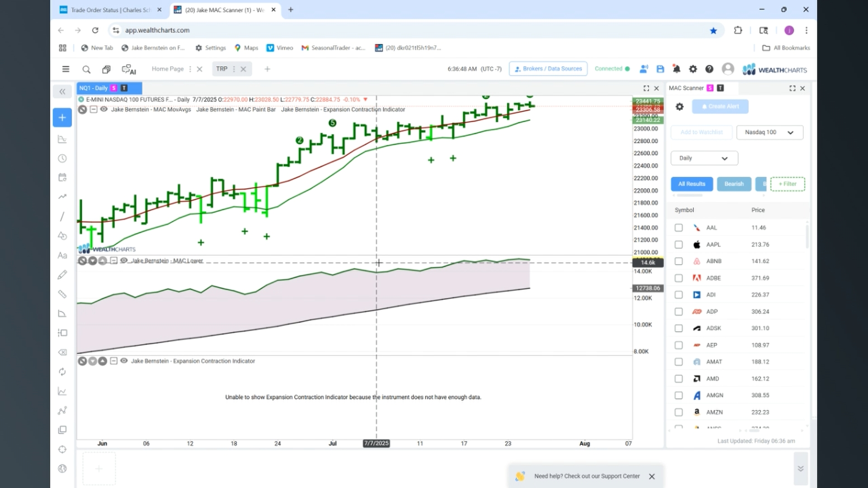
Task: Collapse the left sidebar with double chevron
Action: (62, 92)
